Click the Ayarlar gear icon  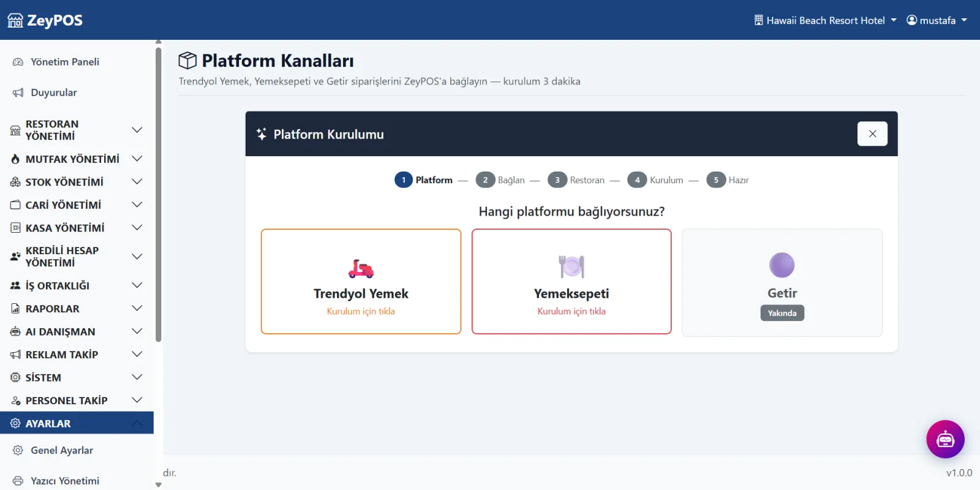pyautogui.click(x=15, y=423)
